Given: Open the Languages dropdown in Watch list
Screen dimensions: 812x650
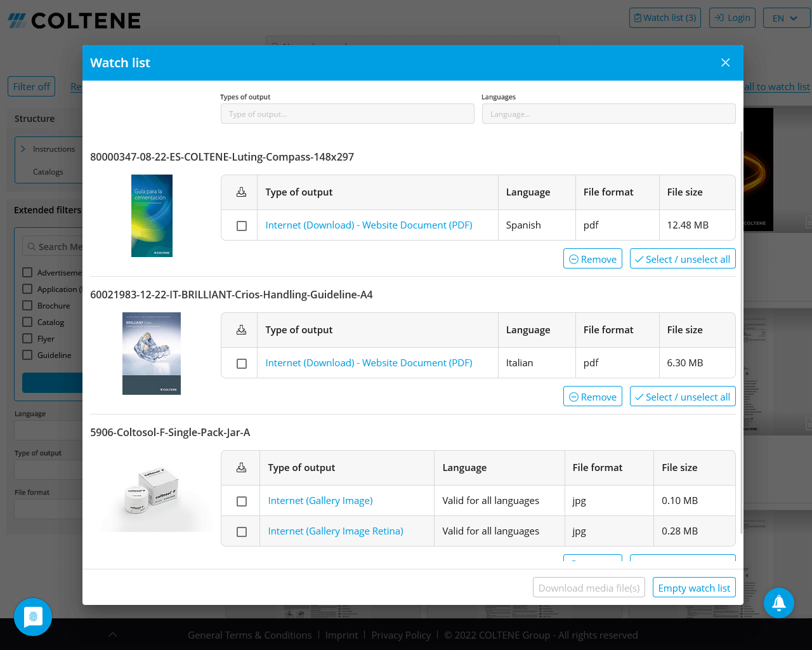Looking at the screenshot, I should pyautogui.click(x=609, y=114).
